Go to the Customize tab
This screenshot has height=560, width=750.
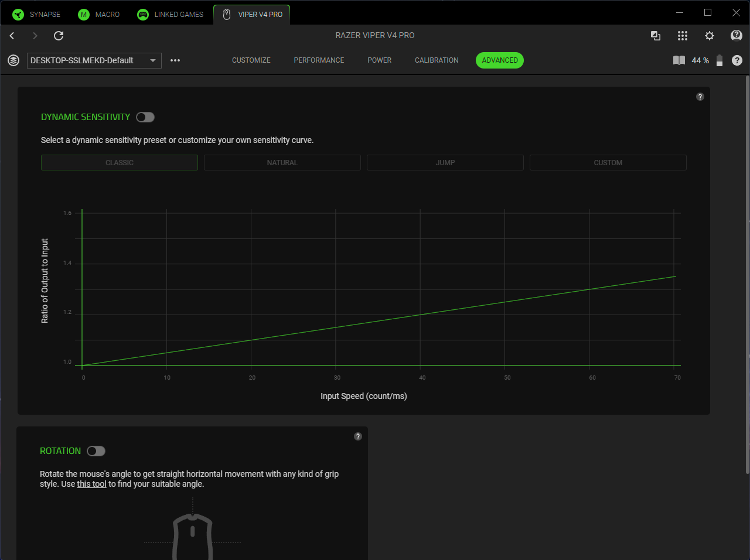(251, 60)
